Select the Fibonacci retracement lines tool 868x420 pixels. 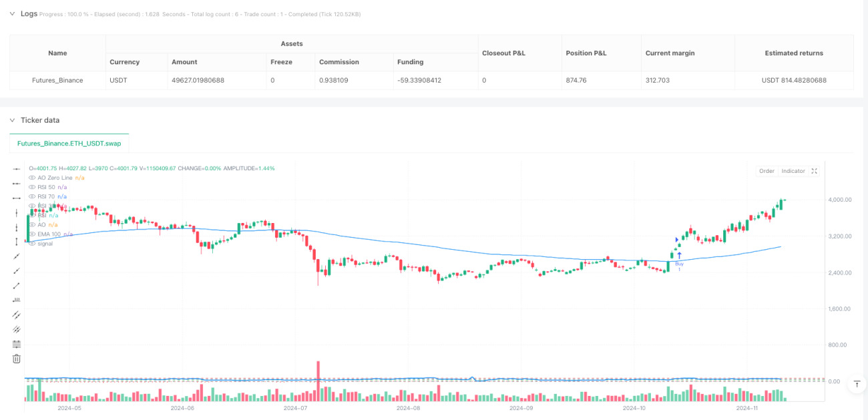(17, 344)
